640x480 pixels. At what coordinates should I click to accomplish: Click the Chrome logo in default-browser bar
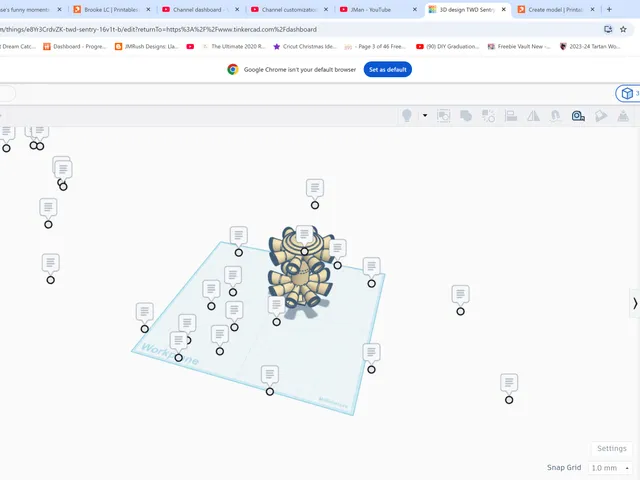pos(233,69)
